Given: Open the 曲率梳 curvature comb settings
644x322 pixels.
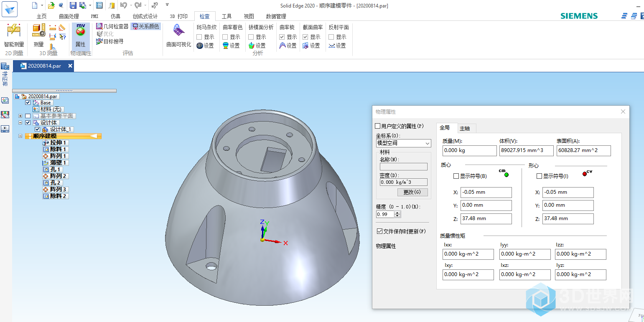Looking at the screenshot, I should 288,46.
